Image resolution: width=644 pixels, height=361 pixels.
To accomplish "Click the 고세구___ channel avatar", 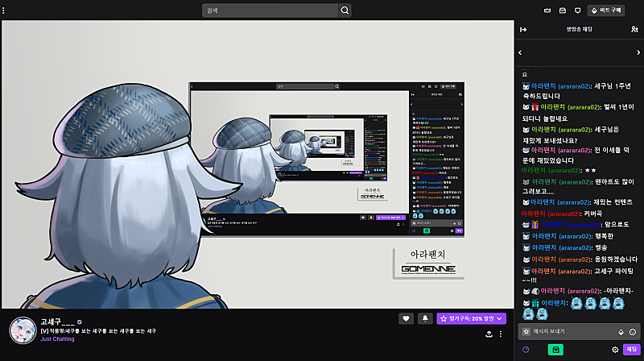I will [23, 330].
